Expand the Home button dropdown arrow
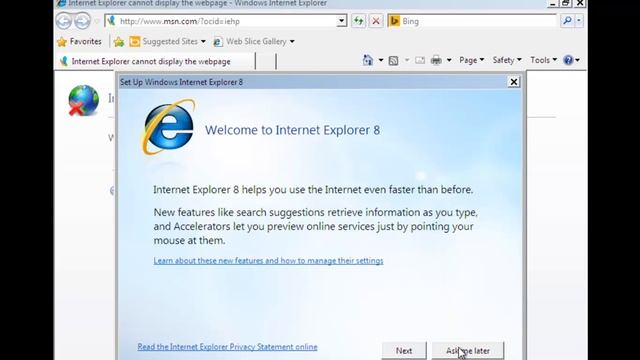Viewport: 640px width, 360px height. pos(380,60)
